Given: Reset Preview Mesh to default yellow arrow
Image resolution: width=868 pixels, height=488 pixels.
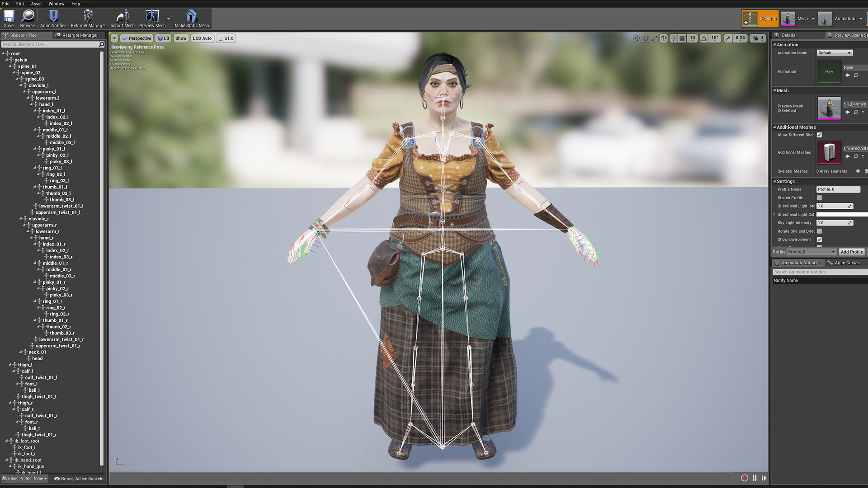Looking at the screenshot, I should tap(863, 112).
